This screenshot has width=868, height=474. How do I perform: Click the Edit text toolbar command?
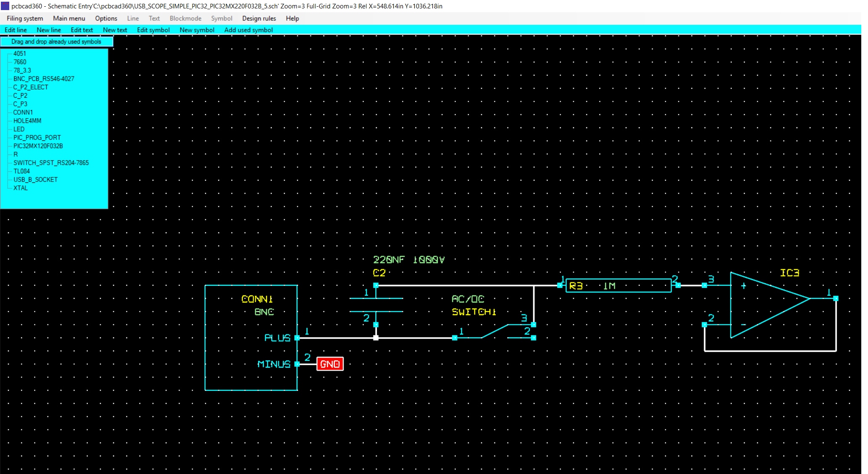[x=82, y=30]
